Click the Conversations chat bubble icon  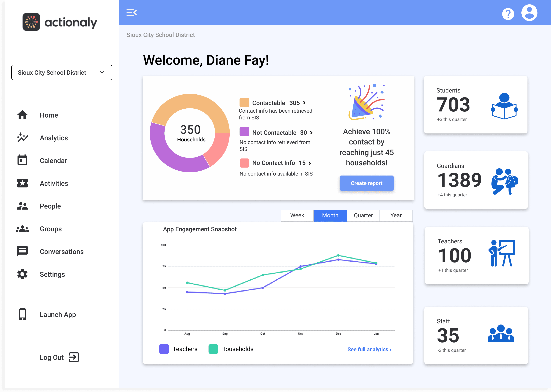(22, 252)
